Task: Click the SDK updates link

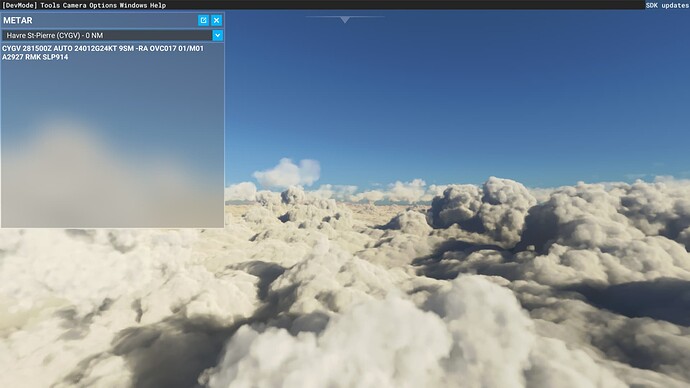Action: 667,5
